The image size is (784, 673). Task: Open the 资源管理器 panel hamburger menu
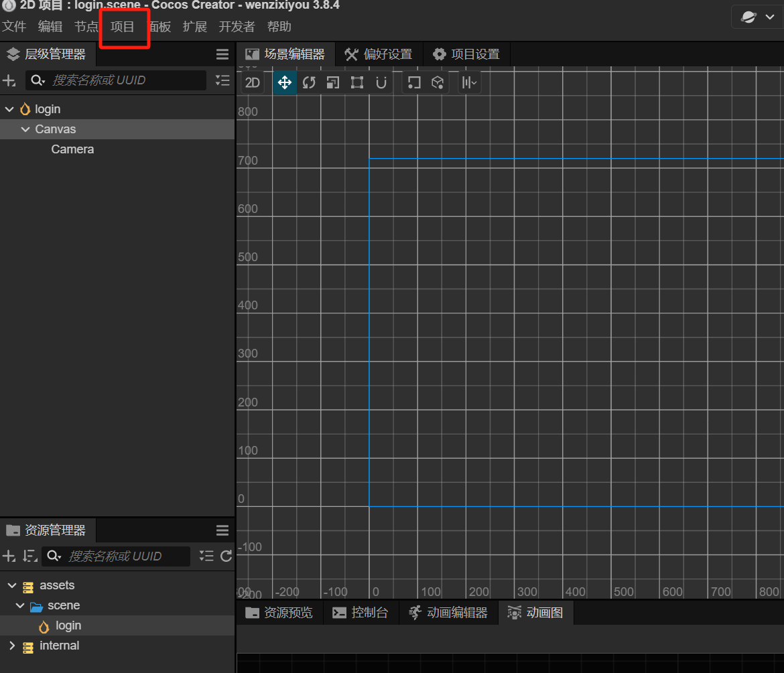pos(222,530)
